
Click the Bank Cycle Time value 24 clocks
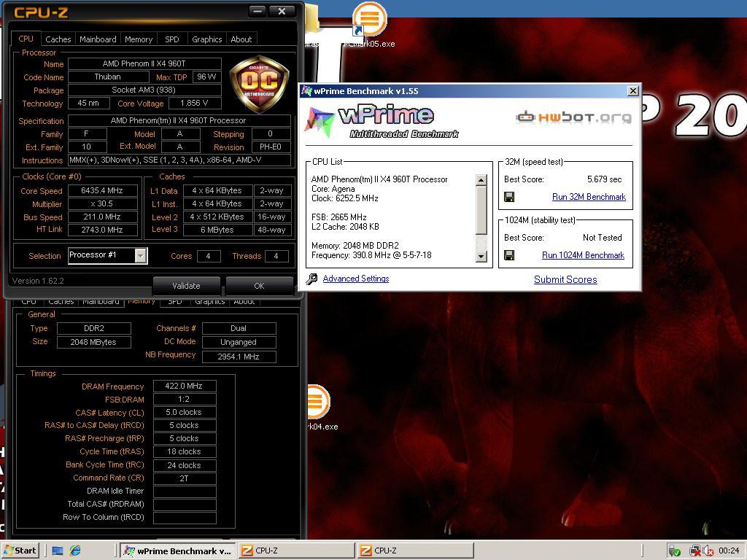(185, 465)
